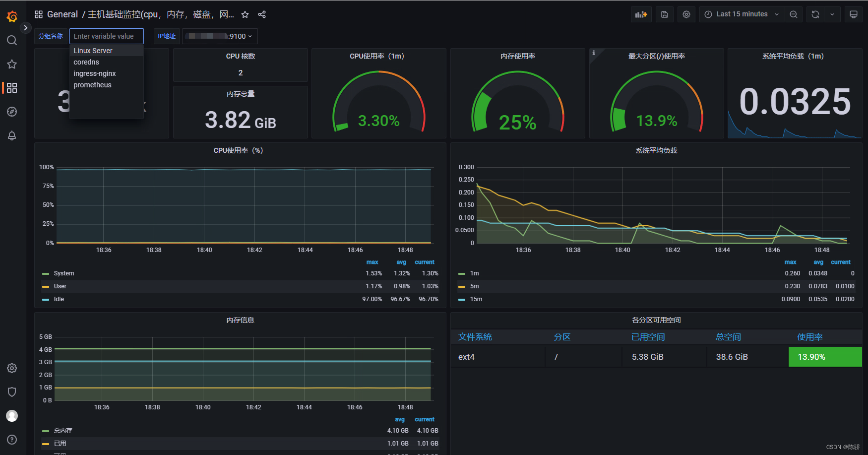Click the 13.90% usage cell

click(x=825, y=357)
